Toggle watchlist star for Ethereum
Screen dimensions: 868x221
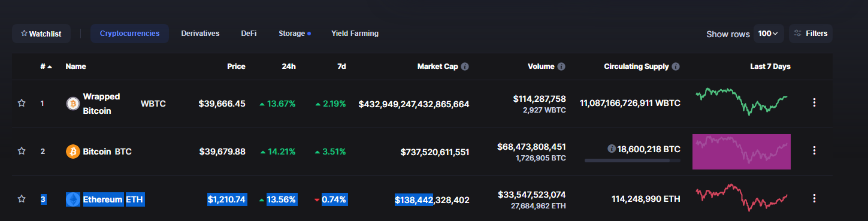[x=22, y=198]
